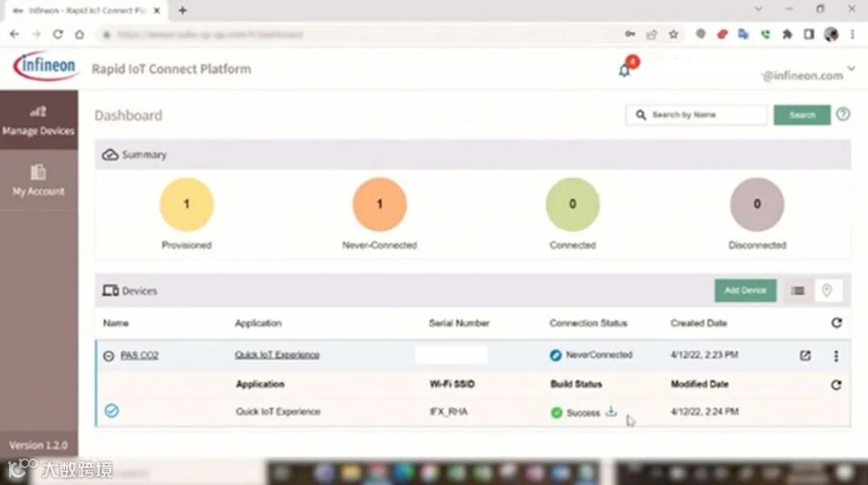This screenshot has width=868, height=485.
Task: Expand the infineon.com account dropdown
Action: (x=851, y=68)
